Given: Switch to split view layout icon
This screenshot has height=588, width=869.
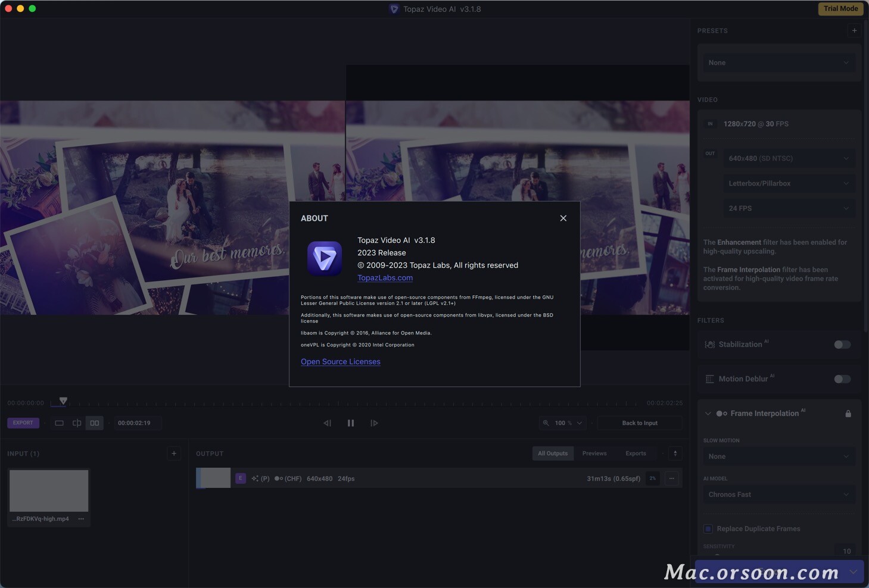Looking at the screenshot, I should coord(77,423).
